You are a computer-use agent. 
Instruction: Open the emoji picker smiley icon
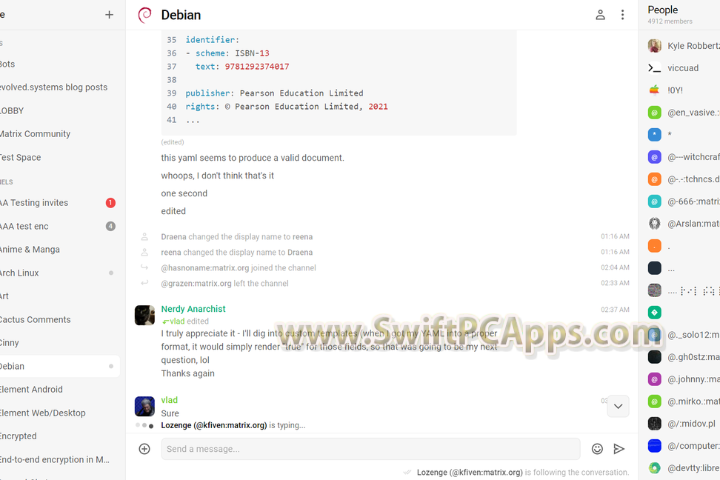(597, 449)
